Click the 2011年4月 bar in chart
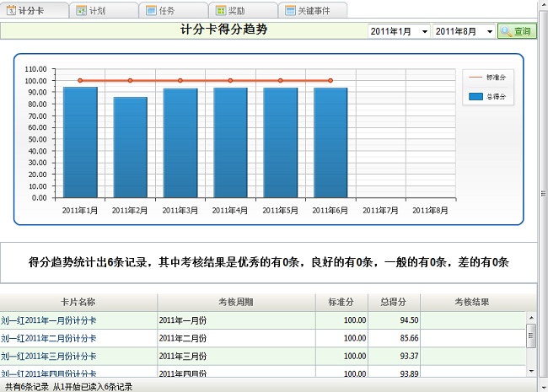Viewport: 548px width, 392px height. tap(230, 143)
